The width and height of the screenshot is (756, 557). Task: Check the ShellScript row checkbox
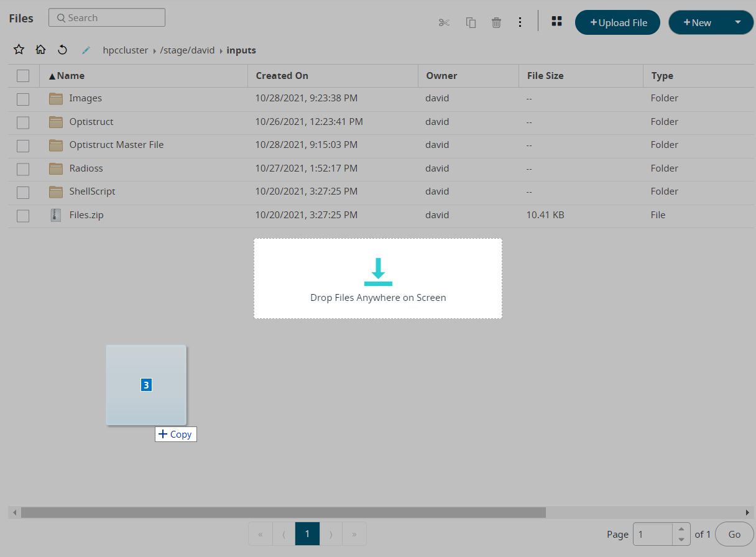pyautogui.click(x=23, y=192)
